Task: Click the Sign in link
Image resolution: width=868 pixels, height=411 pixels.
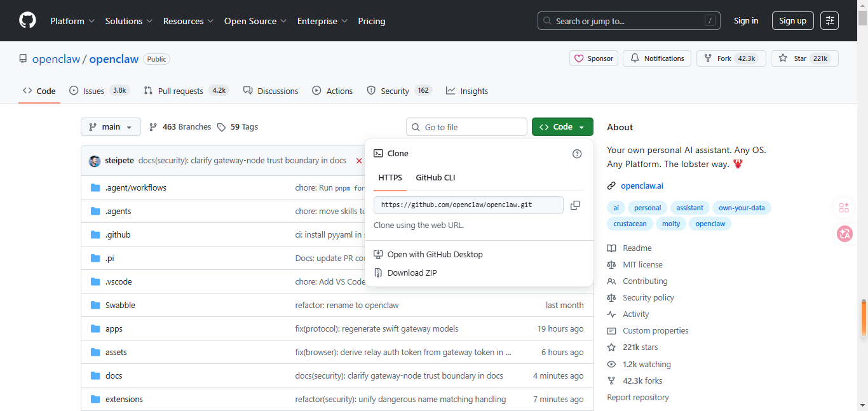Action: point(746,21)
